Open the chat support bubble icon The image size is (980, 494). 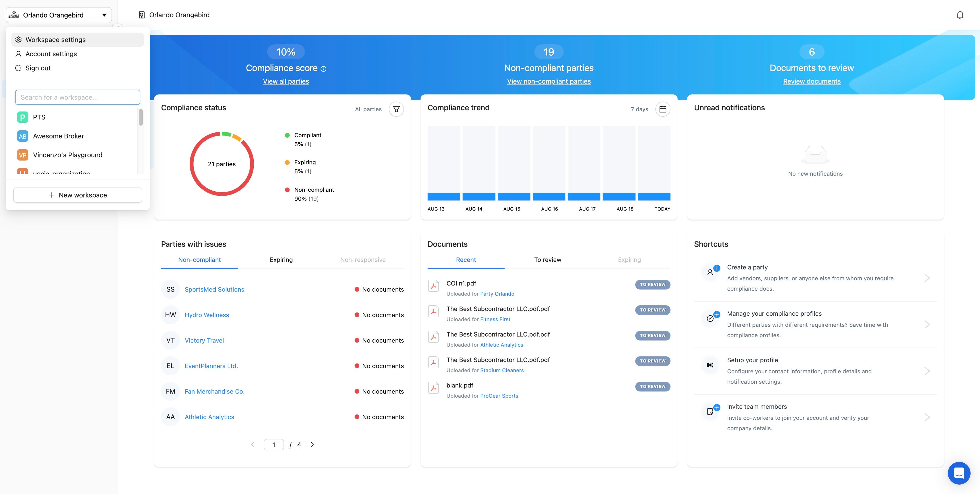point(959,473)
